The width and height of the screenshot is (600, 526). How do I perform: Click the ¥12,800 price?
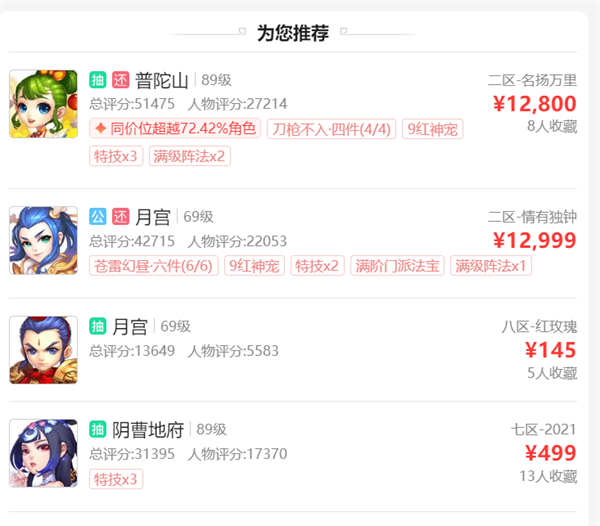click(x=535, y=104)
